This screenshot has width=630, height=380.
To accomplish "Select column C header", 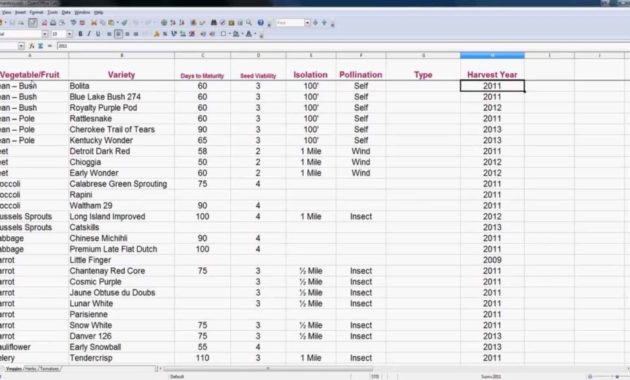I will coord(202,55).
